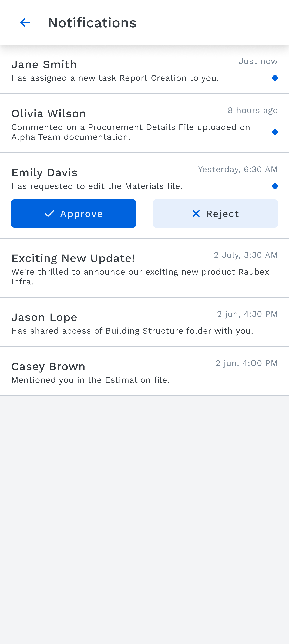289x644 pixels.
Task: Click the Notifications page title
Action: tap(92, 23)
